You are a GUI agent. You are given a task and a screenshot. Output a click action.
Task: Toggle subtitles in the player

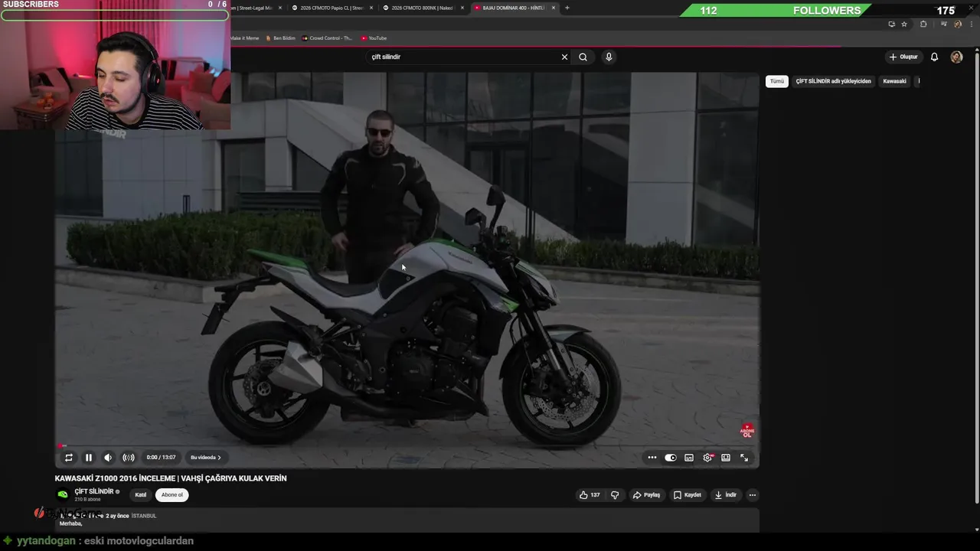(689, 458)
